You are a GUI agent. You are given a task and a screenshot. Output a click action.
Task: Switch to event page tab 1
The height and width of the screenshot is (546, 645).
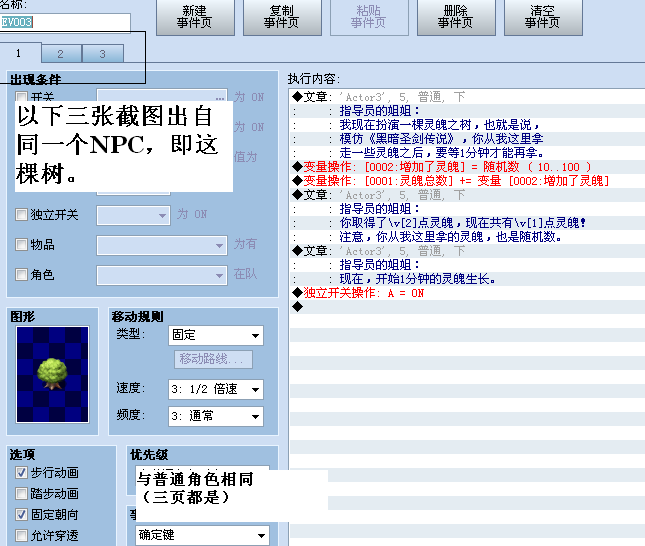pos(19,53)
